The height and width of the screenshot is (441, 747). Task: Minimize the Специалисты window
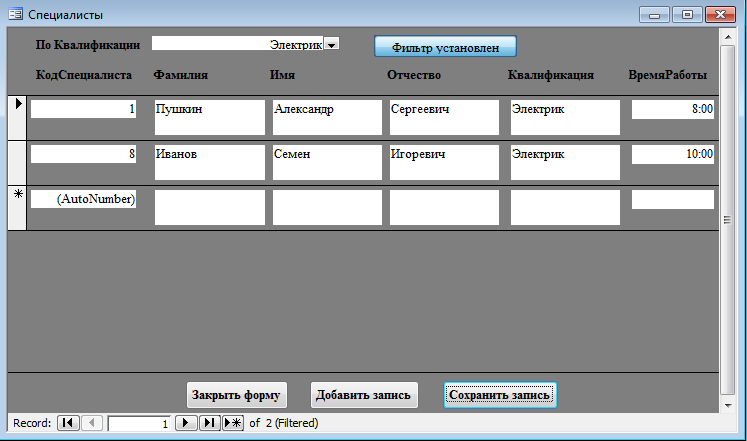(x=654, y=15)
